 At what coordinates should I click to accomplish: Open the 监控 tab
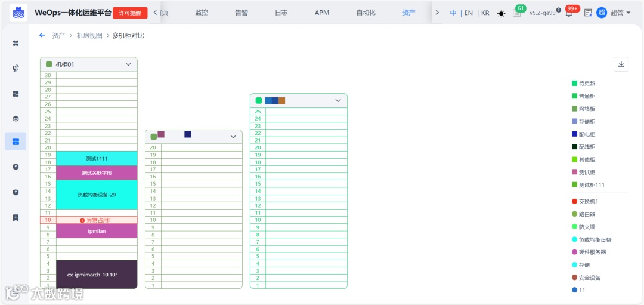coord(202,13)
